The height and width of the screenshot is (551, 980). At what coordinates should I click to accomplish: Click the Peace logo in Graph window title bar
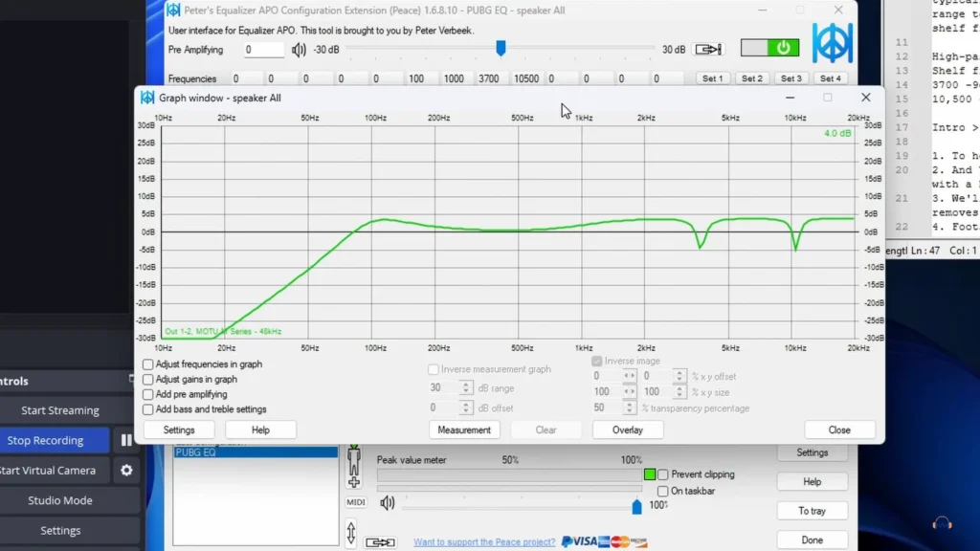pos(147,98)
